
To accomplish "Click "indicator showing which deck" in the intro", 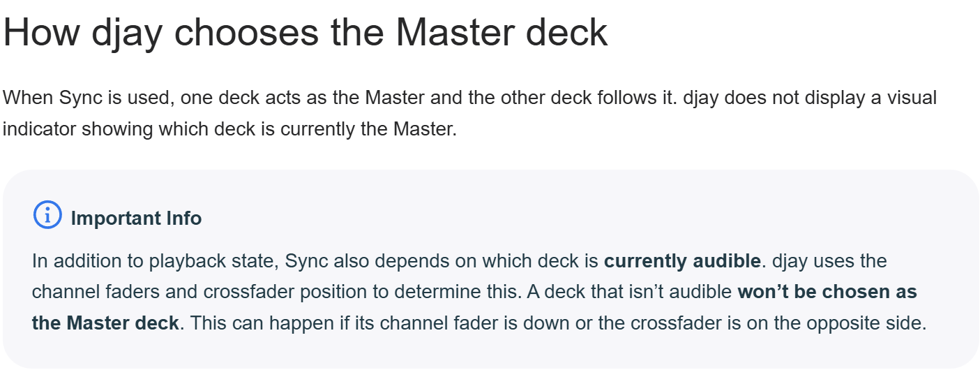I will [x=137, y=129].
